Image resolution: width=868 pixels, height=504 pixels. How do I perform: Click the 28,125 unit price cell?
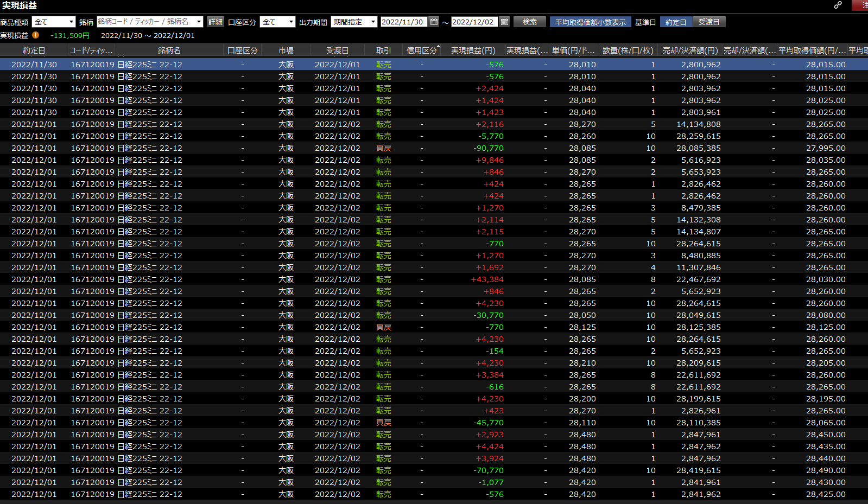(x=582, y=327)
